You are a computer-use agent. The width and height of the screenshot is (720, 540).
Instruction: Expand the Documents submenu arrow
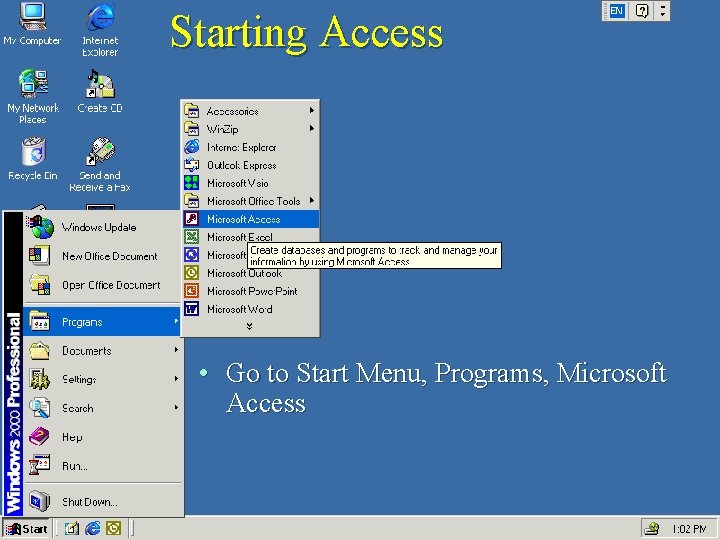176,350
